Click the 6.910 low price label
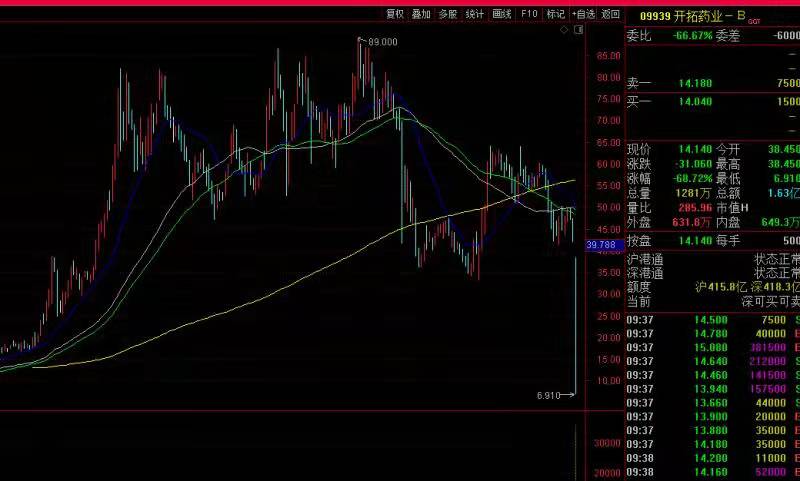The width and height of the screenshot is (800, 481). [x=548, y=395]
